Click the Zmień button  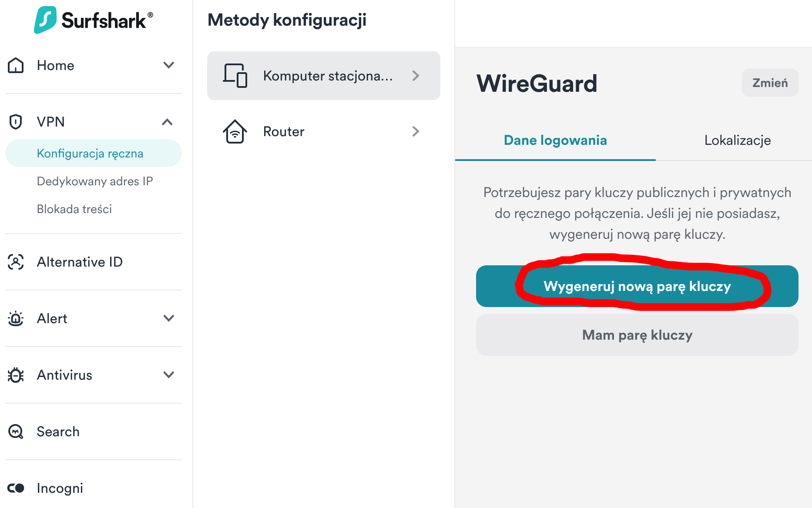(x=770, y=83)
